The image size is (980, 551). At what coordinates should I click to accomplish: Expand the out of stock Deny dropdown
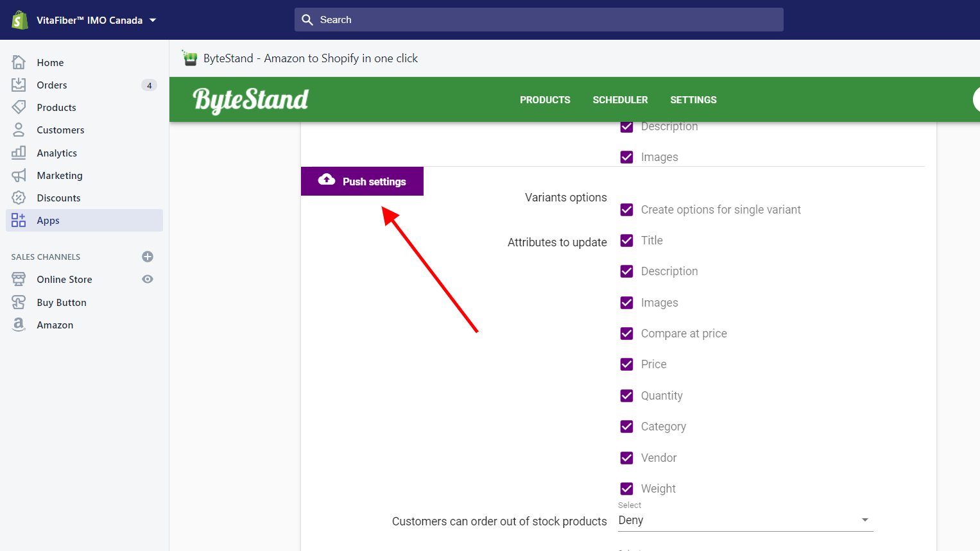746,520
